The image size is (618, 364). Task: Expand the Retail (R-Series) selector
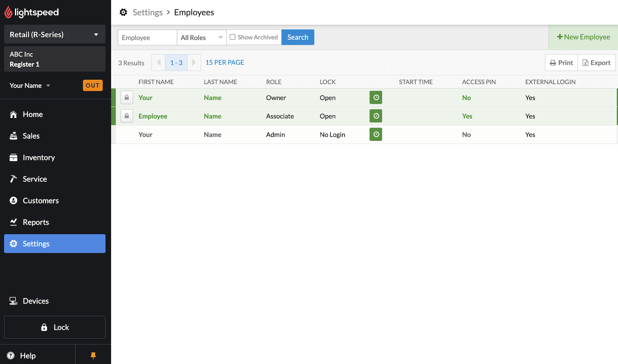point(55,34)
